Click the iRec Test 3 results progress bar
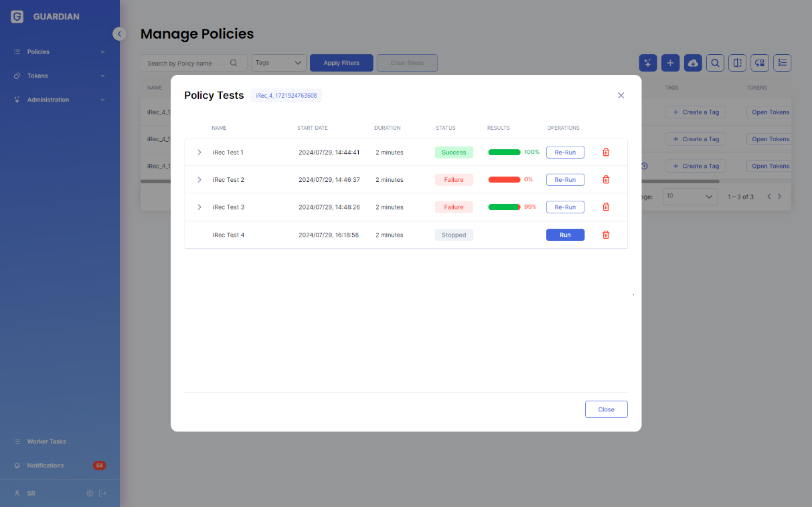The image size is (812, 507). tap(504, 207)
